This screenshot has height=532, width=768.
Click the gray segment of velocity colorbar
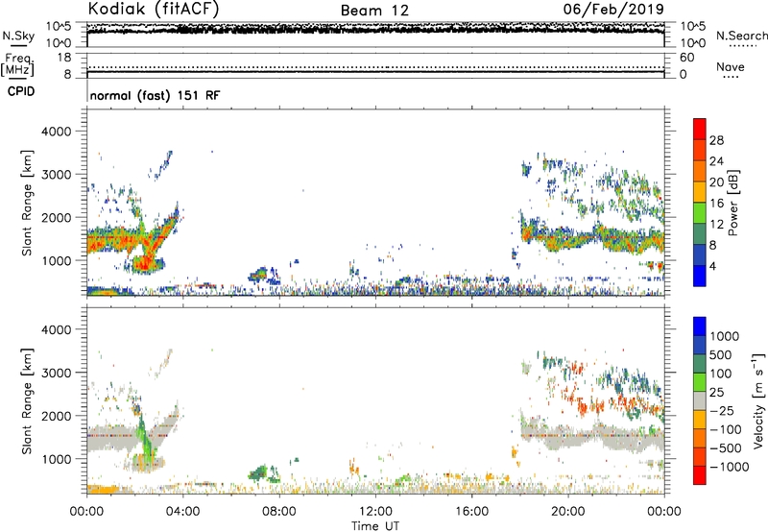tap(700, 400)
